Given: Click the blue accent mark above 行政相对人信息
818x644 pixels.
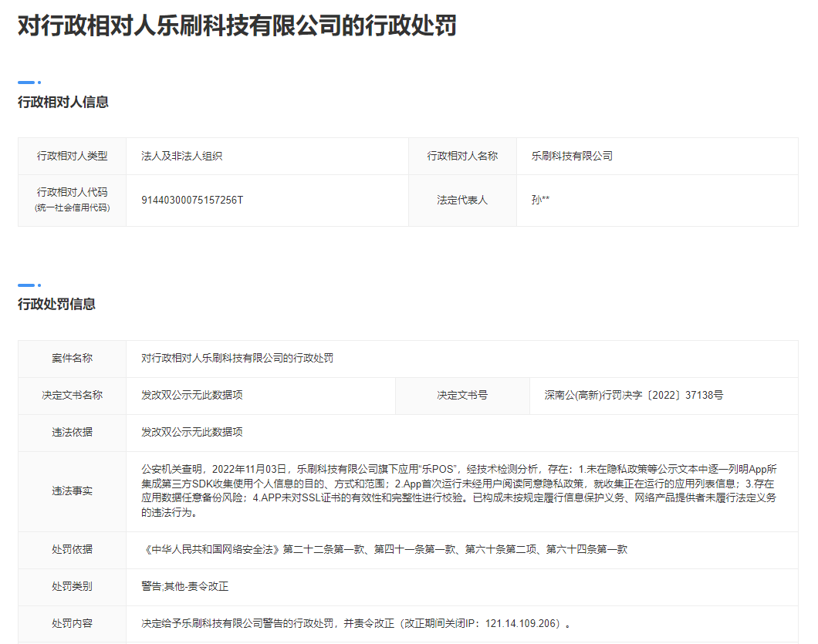Looking at the screenshot, I should tap(29, 82).
